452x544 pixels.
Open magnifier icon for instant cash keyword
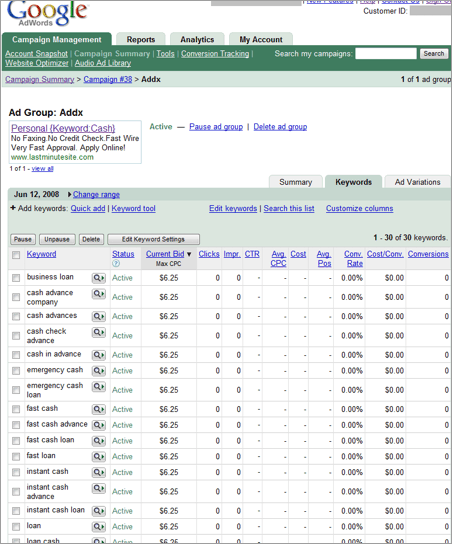[x=99, y=473]
